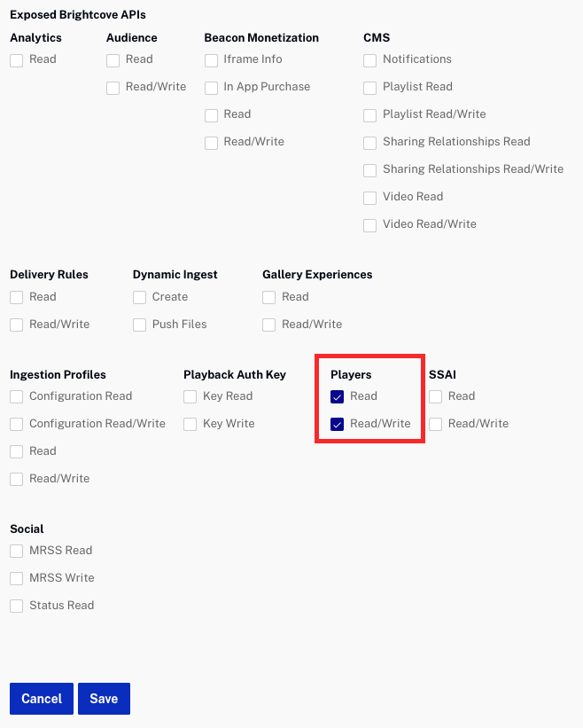Disable Players Read/Write permission
This screenshot has height=728, width=583.
338,425
